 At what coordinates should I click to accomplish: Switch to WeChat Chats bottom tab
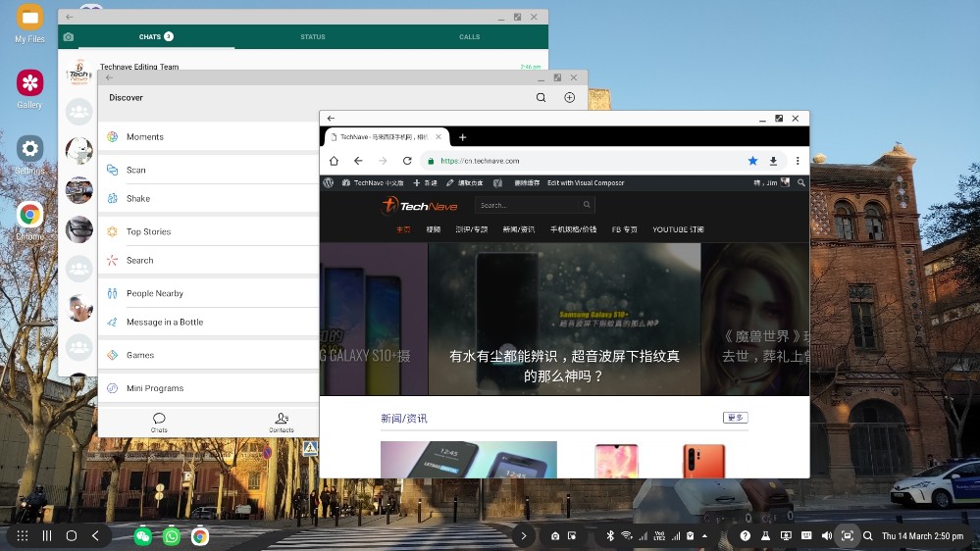[159, 423]
